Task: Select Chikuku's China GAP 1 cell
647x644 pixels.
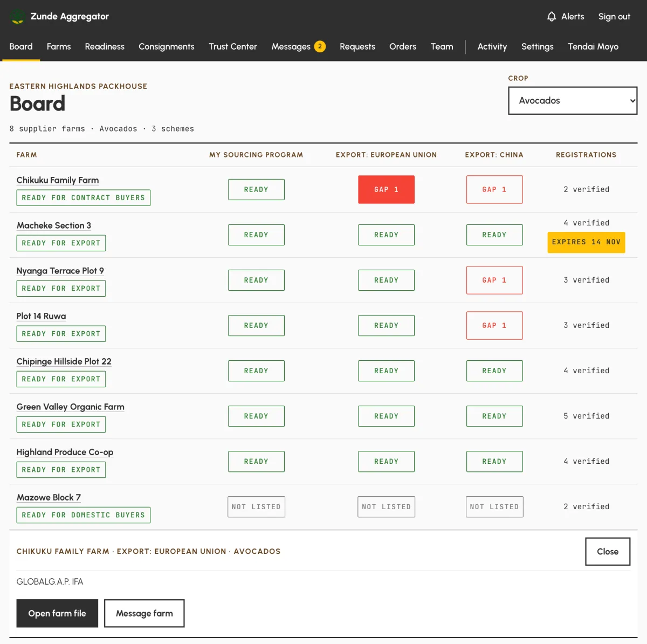Action: click(494, 189)
